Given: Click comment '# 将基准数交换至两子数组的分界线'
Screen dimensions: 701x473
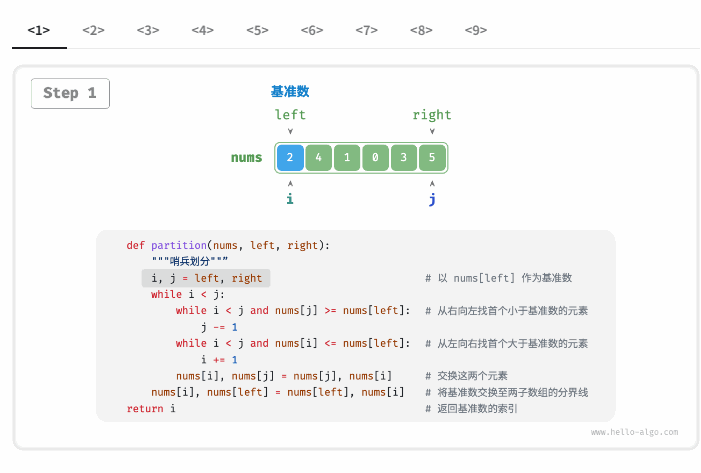Looking at the screenshot, I should 507,393.
